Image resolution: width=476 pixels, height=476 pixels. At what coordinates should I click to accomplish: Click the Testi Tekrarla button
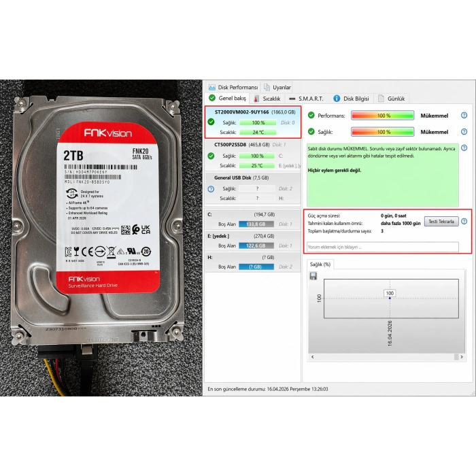tap(441, 221)
